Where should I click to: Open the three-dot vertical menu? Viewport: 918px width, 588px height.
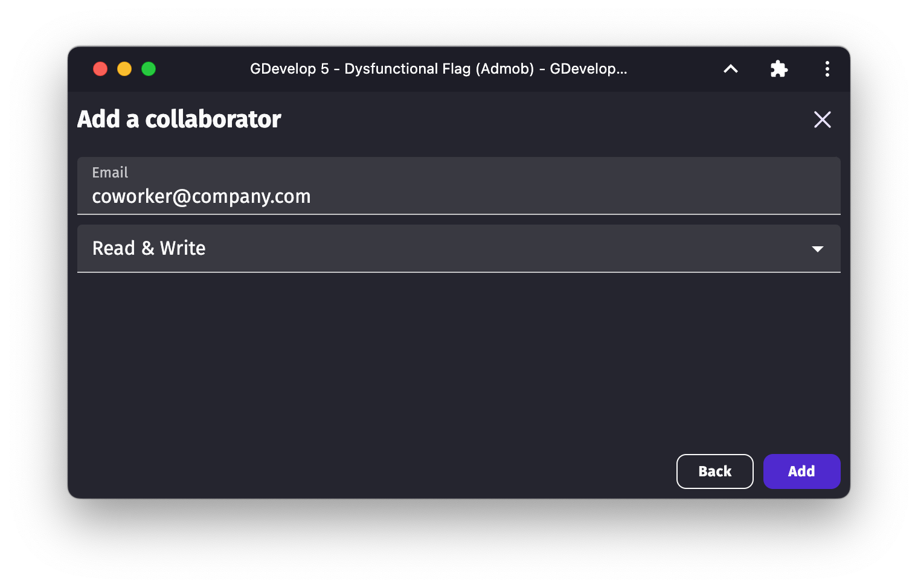827,69
